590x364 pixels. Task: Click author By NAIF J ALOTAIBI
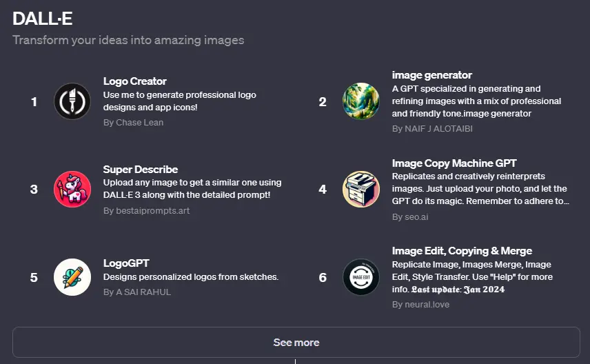click(432, 129)
